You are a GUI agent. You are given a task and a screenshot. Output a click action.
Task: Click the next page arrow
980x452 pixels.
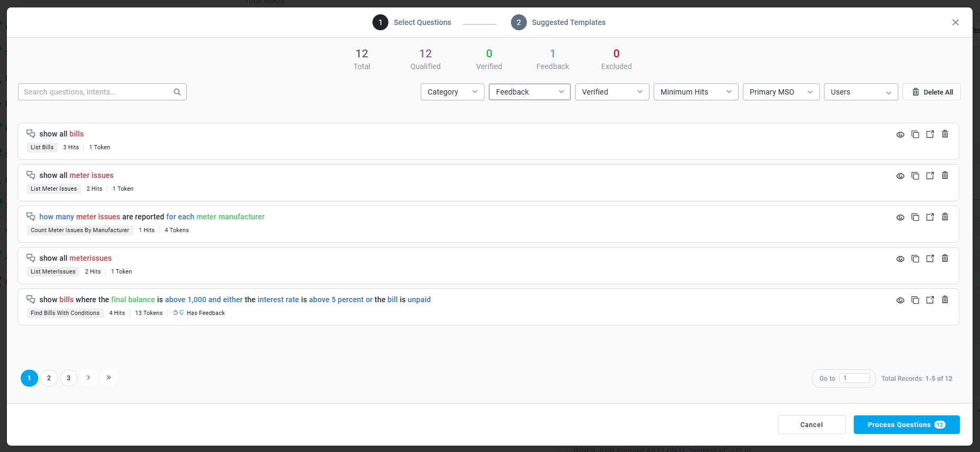coord(89,378)
